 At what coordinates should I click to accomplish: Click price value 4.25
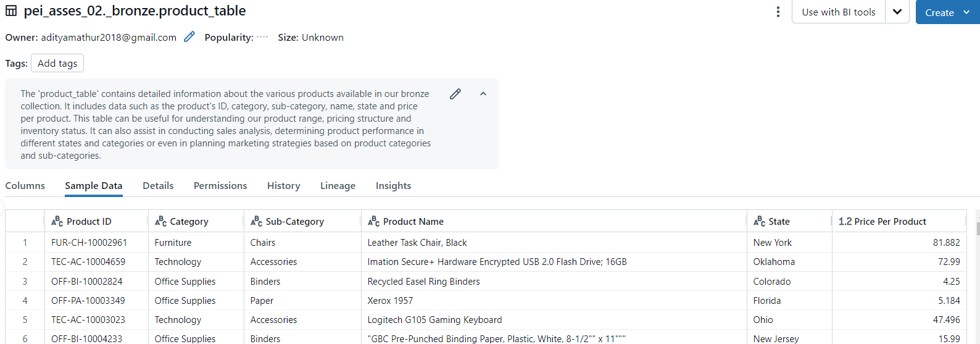tap(952, 282)
